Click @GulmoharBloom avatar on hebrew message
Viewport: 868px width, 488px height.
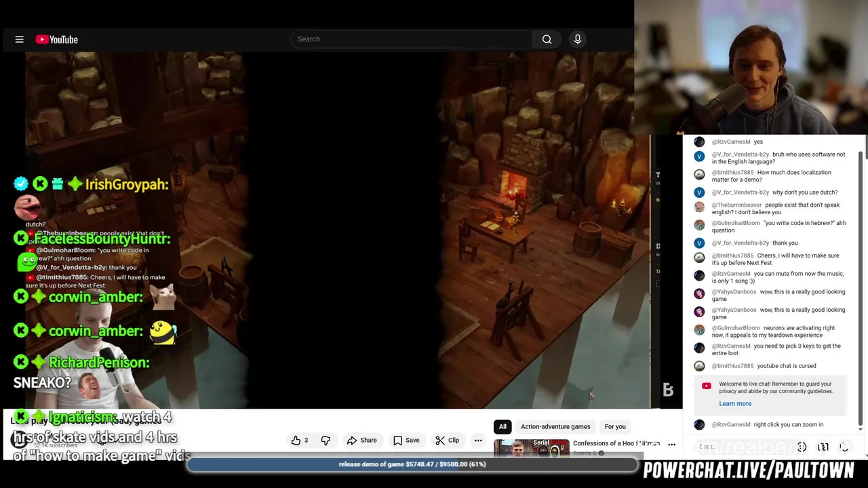(x=699, y=225)
